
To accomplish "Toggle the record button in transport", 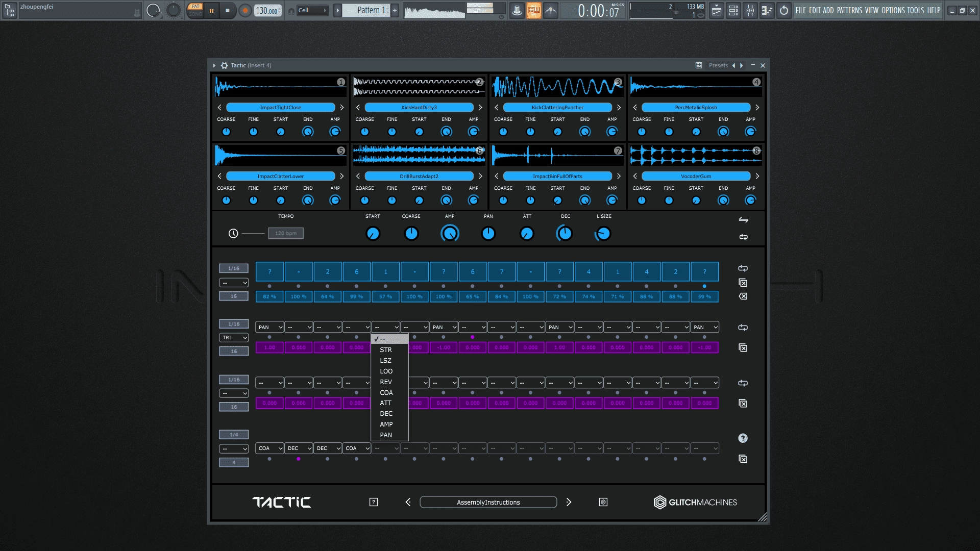I will click(245, 10).
